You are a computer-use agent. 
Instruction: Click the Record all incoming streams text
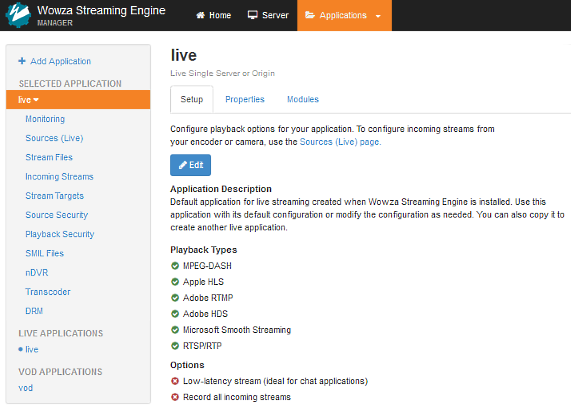(x=237, y=397)
